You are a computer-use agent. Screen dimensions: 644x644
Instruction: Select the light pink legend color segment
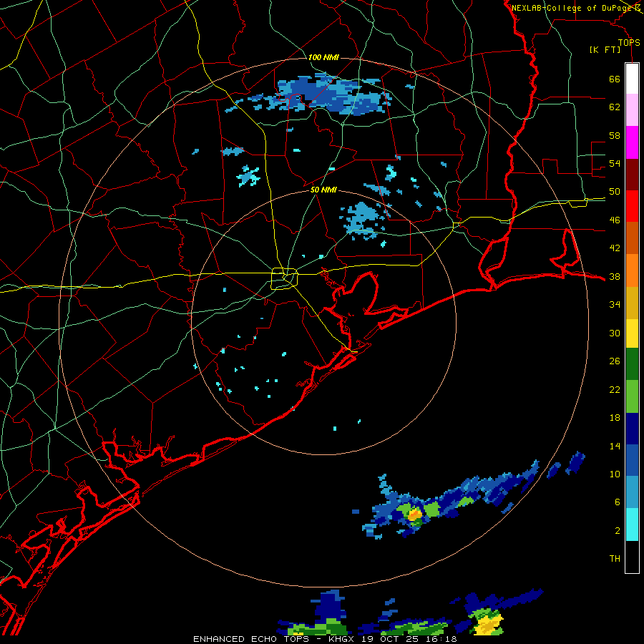tap(632, 109)
